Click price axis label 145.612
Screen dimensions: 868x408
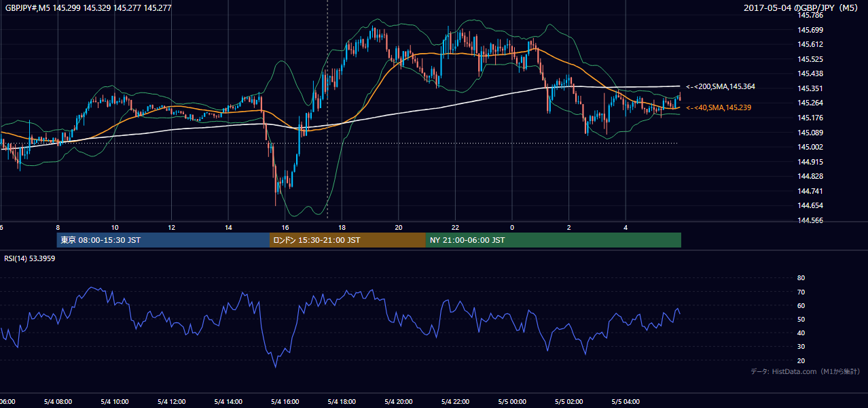pyautogui.click(x=810, y=44)
